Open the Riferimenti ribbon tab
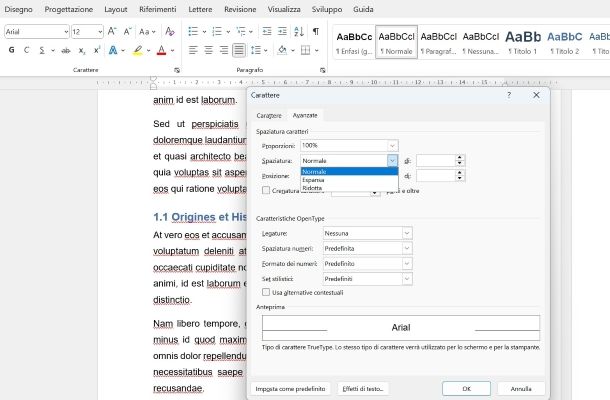 [158, 9]
